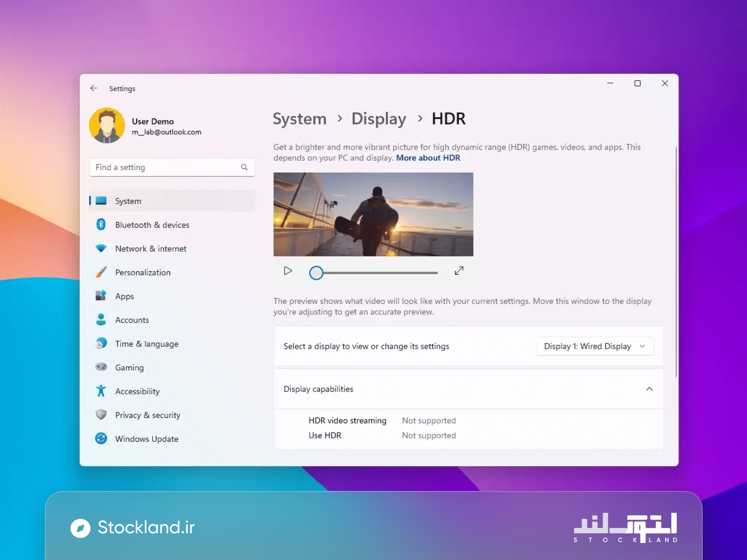Click the Bluetooth icon in sidebar
This screenshot has height=560, width=747.
tap(101, 225)
